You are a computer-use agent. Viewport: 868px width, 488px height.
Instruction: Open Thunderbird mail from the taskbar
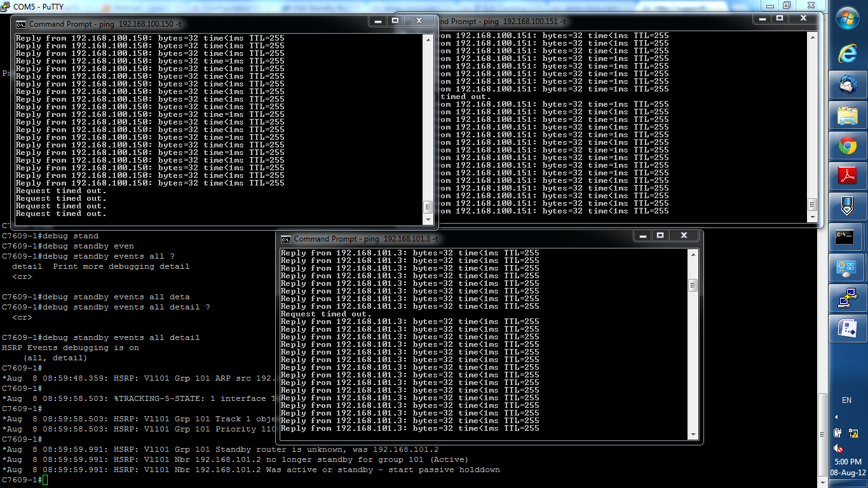[847, 85]
